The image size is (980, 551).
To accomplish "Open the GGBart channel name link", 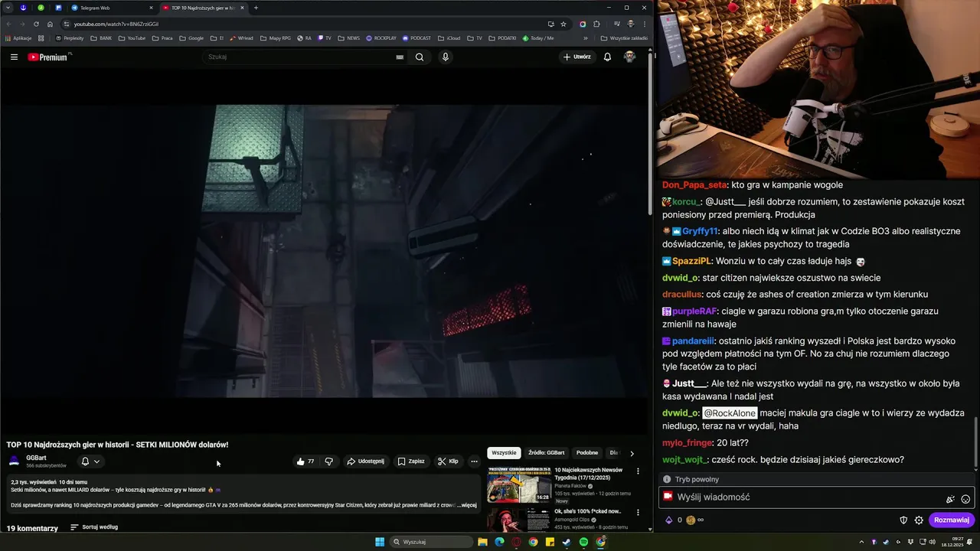I will (x=36, y=458).
